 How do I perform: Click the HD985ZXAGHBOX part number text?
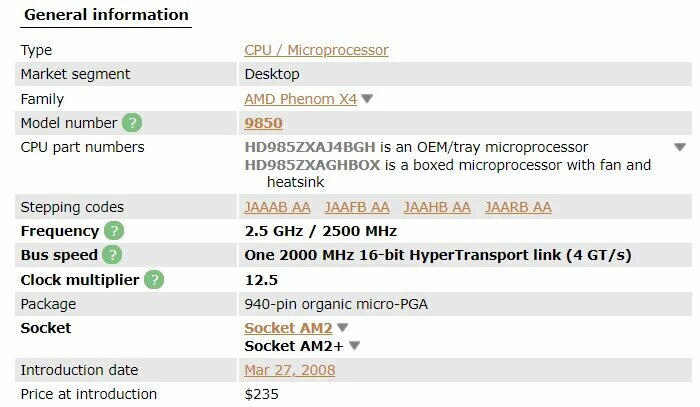point(312,165)
